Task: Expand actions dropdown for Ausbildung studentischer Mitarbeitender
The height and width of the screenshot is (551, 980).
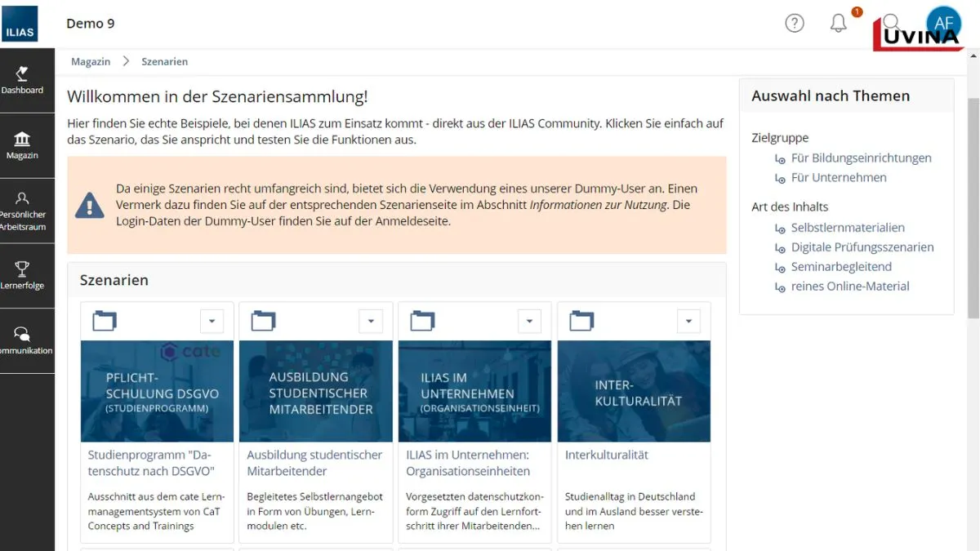Action: click(x=371, y=321)
